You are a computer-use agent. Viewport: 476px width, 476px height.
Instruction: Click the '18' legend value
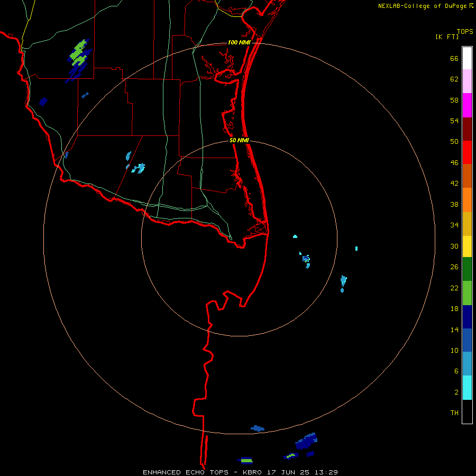click(454, 309)
